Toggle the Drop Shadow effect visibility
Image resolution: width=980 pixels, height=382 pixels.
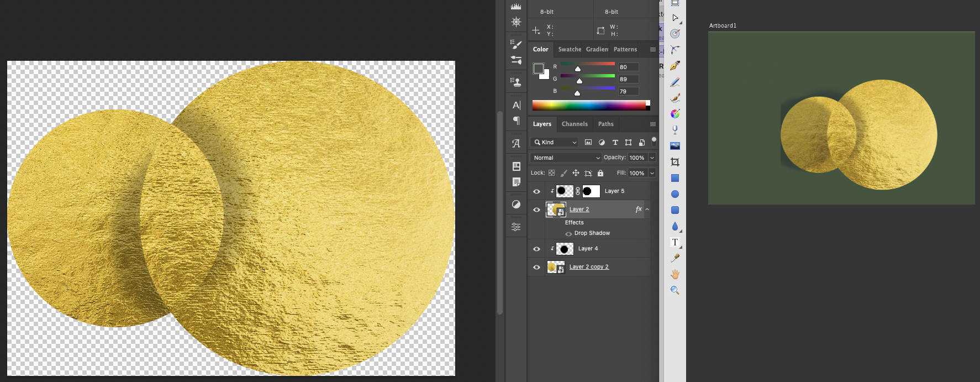pyautogui.click(x=568, y=234)
